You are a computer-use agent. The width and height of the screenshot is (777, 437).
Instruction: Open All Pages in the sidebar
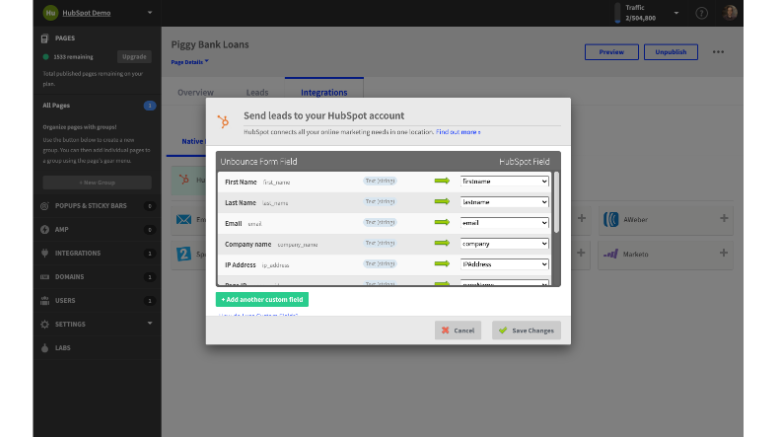pos(56,106)
